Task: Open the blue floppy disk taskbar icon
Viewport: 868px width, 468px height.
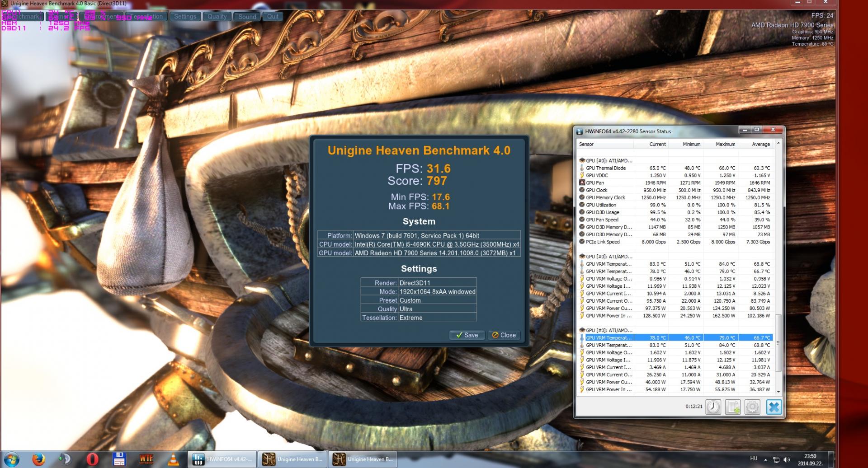Action: click(x=119, y=459)
